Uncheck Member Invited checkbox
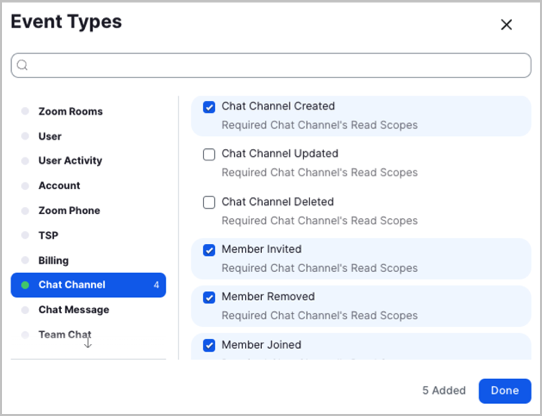 209,250
